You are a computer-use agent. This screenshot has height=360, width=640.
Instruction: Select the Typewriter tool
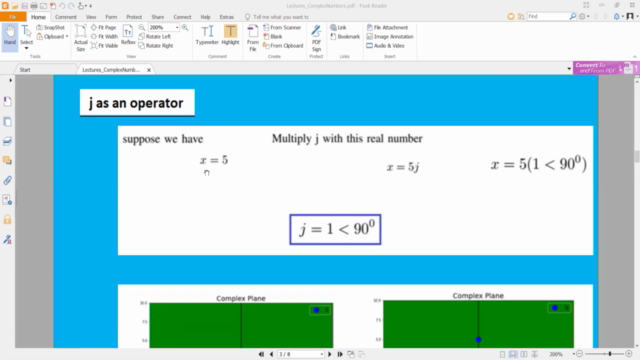(207, 35)
